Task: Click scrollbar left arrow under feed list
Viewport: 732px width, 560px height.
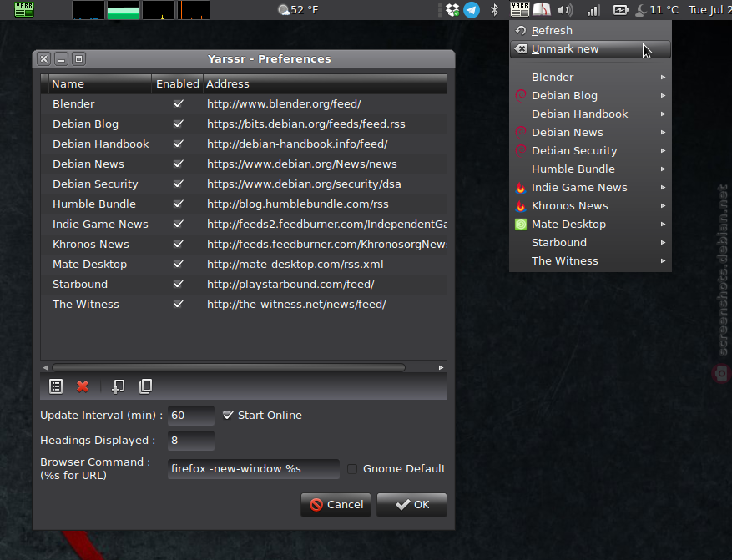Action: click(x=45, y=368)
